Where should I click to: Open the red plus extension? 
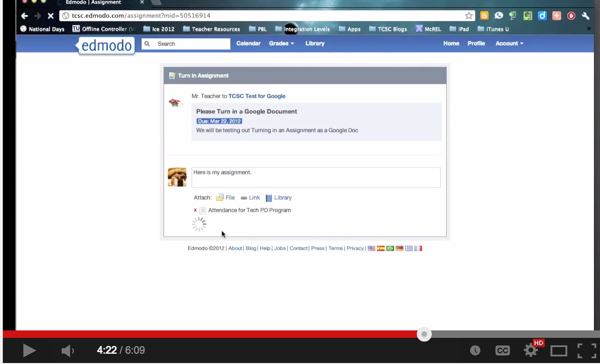pos(557,16)
